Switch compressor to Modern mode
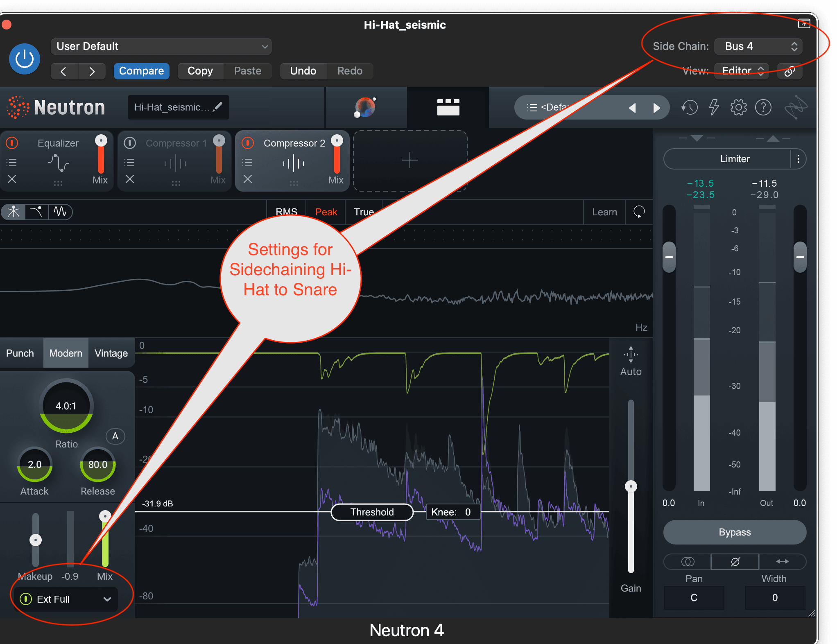This screenshot has height=644, width=837. (66, 353)
